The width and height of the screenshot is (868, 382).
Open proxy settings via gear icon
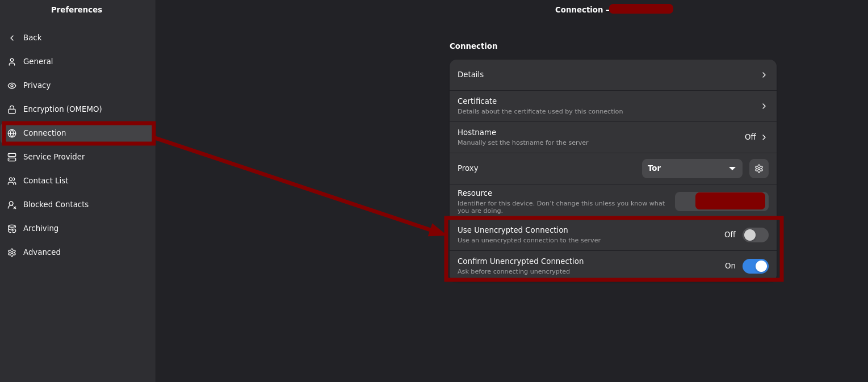(758, 169)
